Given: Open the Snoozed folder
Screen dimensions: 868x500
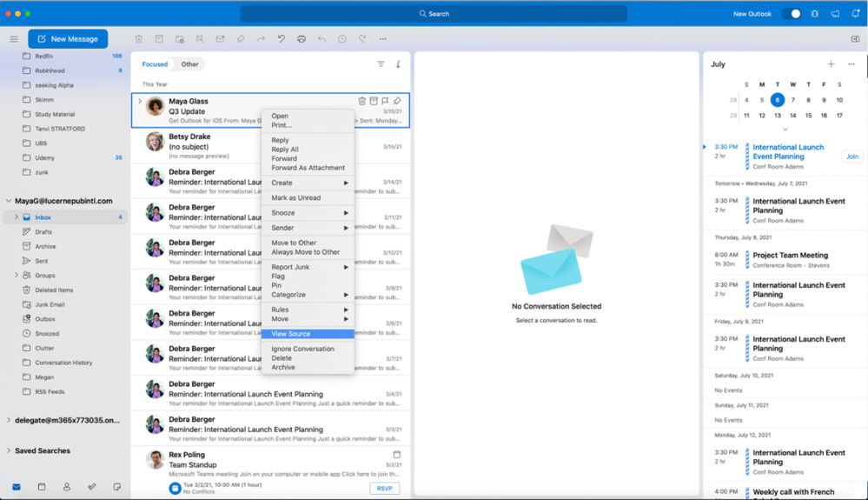Looking at the screenshot, I should coord(65,333).
